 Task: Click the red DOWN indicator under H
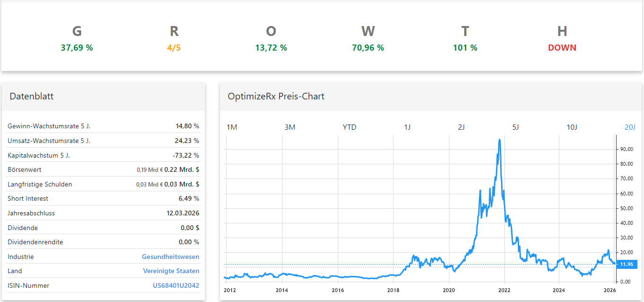[x=562, y=48]
